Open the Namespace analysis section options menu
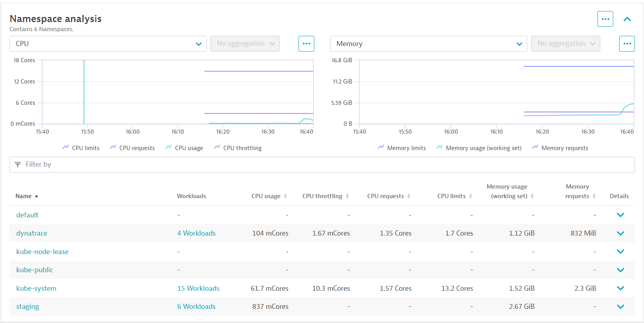Screen dimensions: 644x323 pos(605,19)
